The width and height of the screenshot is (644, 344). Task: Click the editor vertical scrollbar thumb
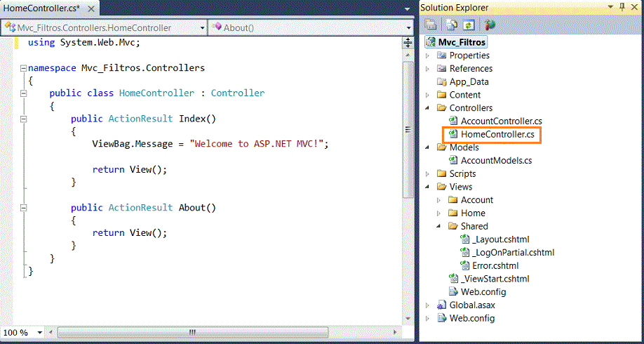click(x=408, y=129)
